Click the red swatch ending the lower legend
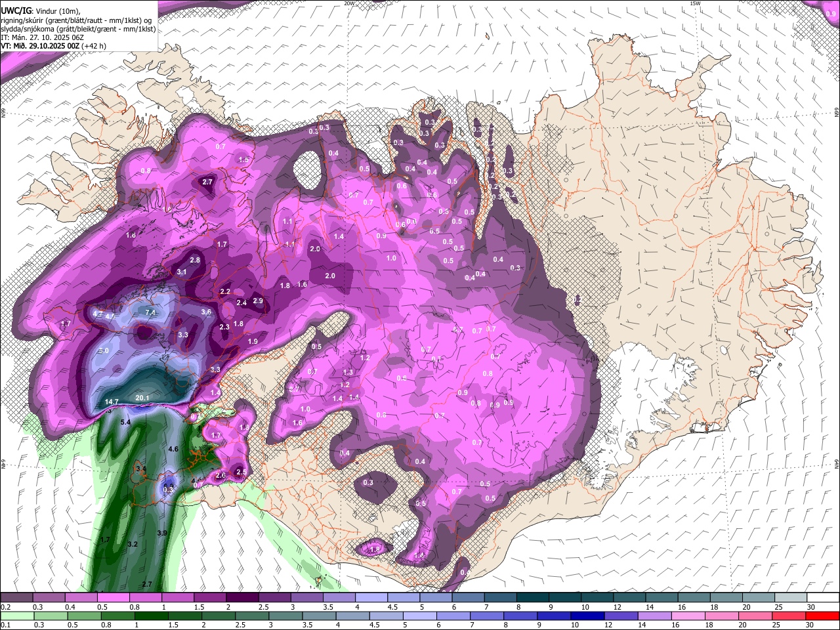 click(x=822, y=616)
